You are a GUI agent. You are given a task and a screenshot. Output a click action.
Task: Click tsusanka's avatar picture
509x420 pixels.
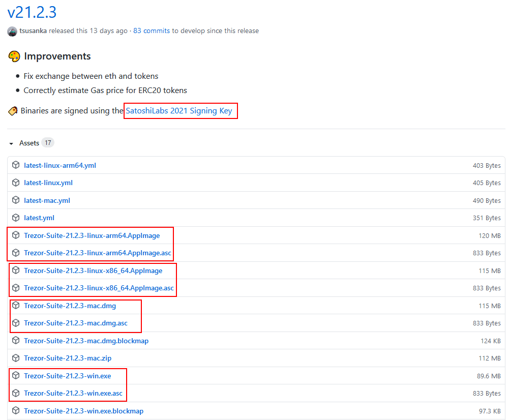[x=12, y=31]
